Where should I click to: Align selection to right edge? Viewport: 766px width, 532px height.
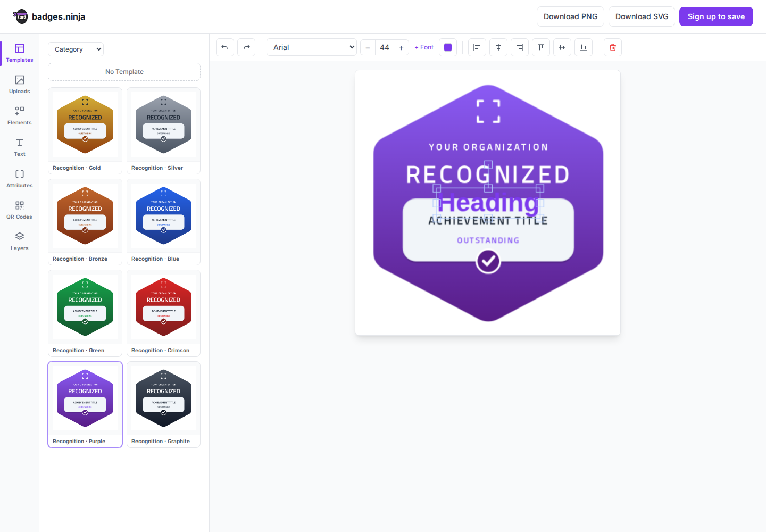coord(520,47)
